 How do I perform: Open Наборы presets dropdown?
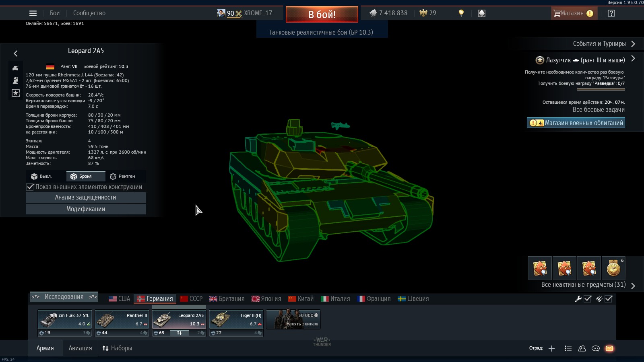(x=117, y=348)
